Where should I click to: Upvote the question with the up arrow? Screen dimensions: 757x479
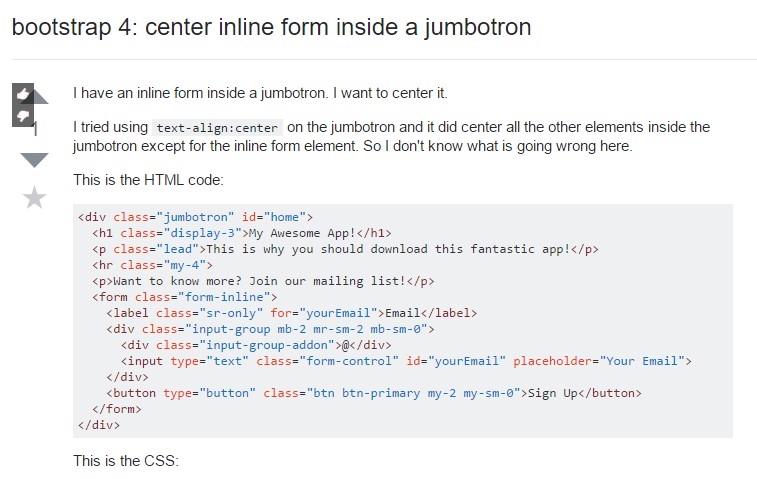coord(40,97)
